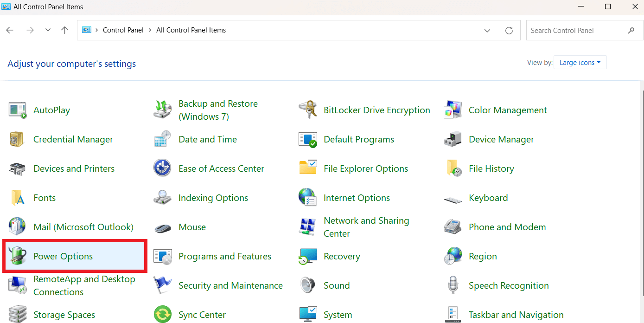Screen dimensions: 644x323
Task: Click the Speech Recognition microphone icon
Action: (453, 285)
